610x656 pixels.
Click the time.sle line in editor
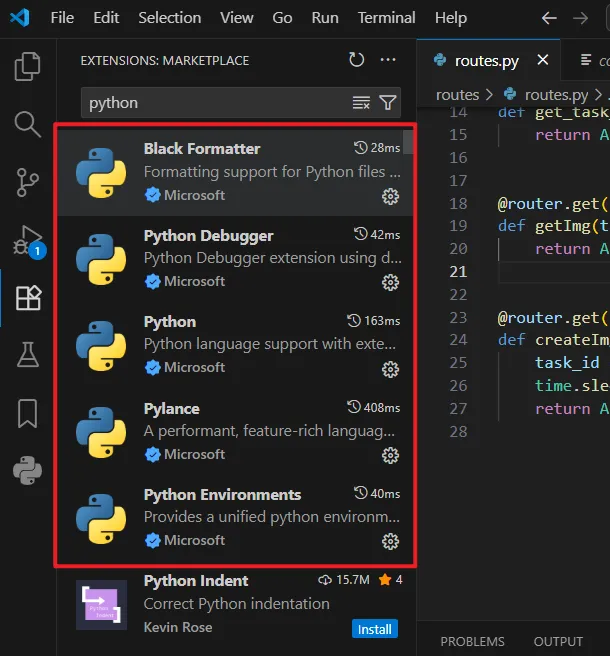(572, 385)
